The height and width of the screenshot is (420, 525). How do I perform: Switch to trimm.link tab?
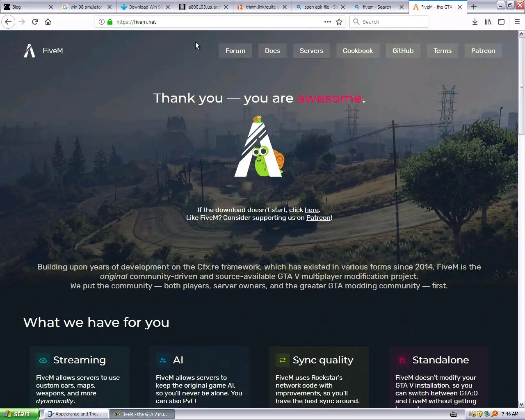(x=262, y=7)
